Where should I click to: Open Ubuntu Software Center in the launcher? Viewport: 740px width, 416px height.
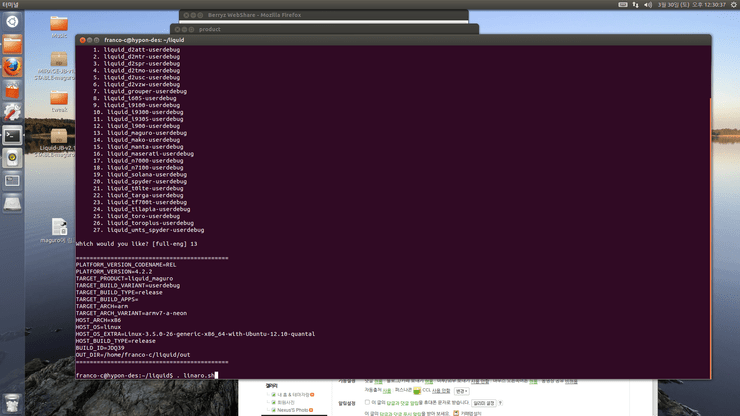[12, 90]
